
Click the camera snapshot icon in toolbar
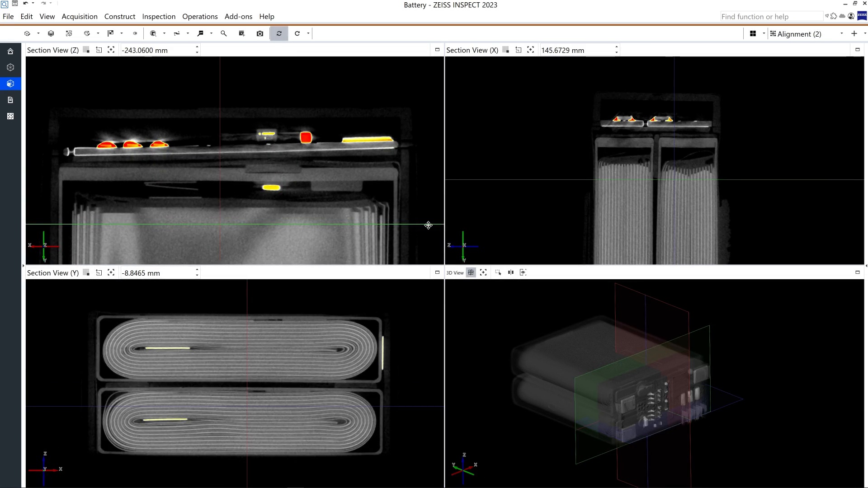(260, 33)
